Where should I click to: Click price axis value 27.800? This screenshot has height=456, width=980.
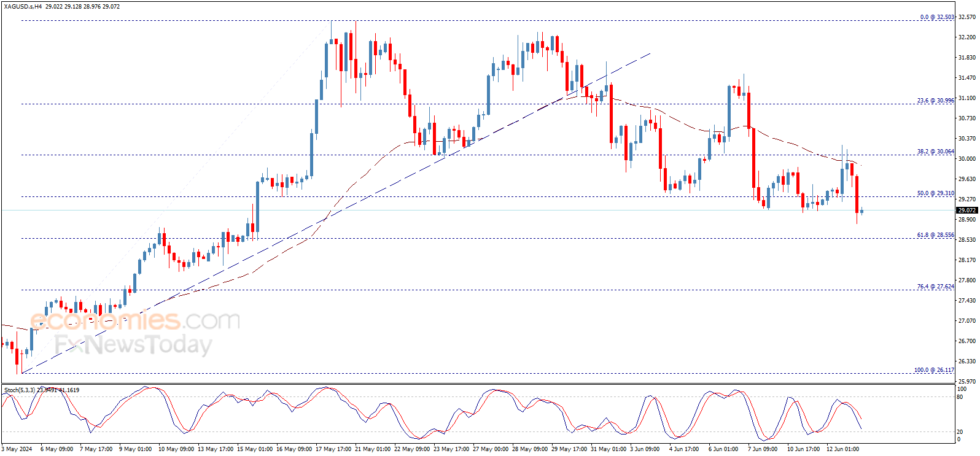pos(967,280)
